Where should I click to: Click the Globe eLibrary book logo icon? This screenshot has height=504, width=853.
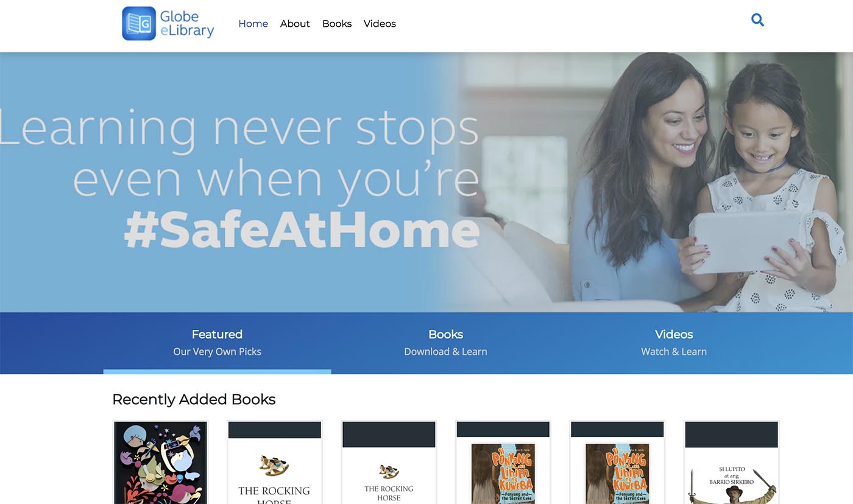click(139, 23)
